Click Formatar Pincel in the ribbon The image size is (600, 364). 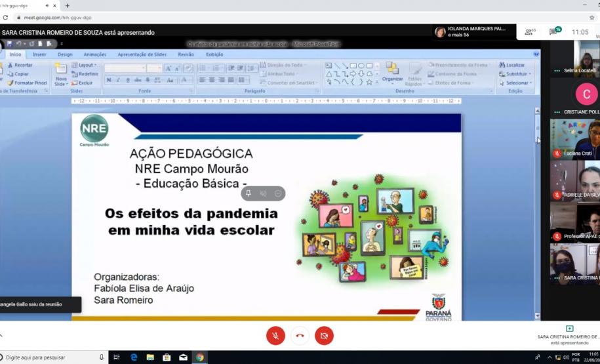[27, 83]
